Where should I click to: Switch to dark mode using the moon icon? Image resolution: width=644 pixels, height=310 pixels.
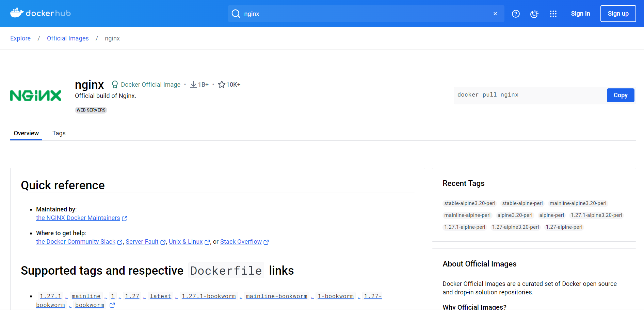534,14
